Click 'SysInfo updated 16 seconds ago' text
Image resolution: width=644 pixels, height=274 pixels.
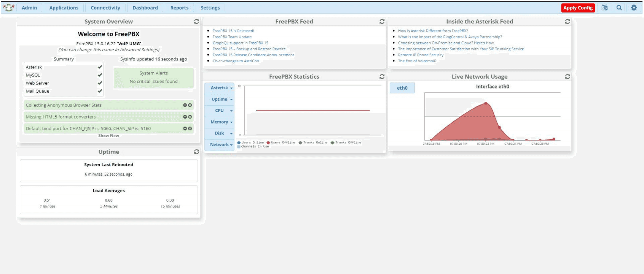click(153, 59)
